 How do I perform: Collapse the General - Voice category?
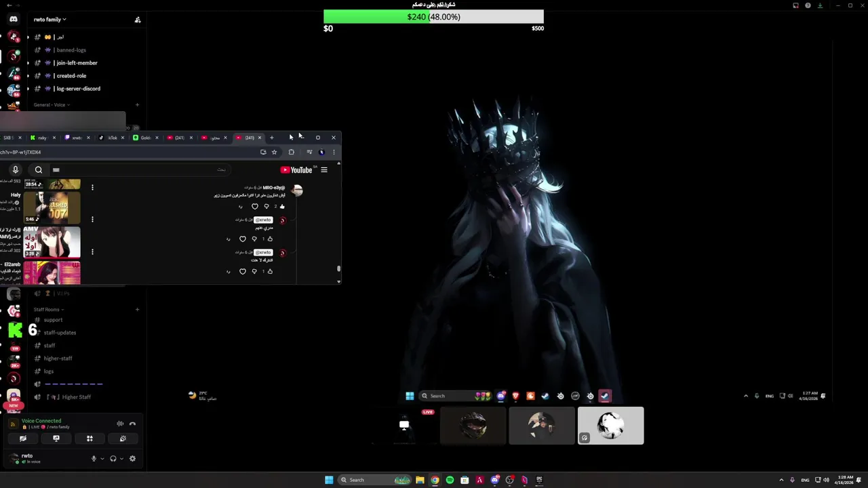(52, 105)
